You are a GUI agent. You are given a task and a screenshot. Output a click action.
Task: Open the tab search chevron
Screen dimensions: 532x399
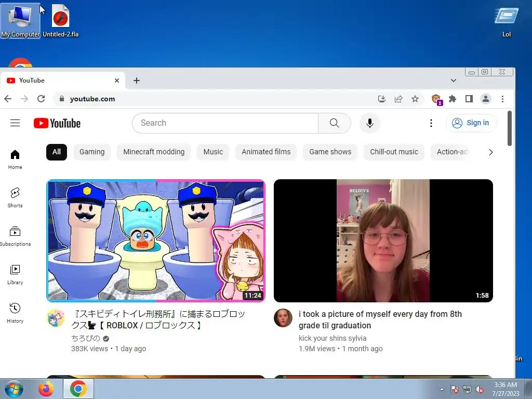coord(453,81)
